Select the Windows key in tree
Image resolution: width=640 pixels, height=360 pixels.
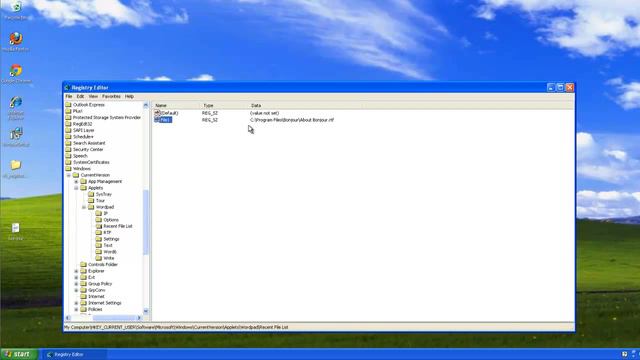tap(82, 169)
